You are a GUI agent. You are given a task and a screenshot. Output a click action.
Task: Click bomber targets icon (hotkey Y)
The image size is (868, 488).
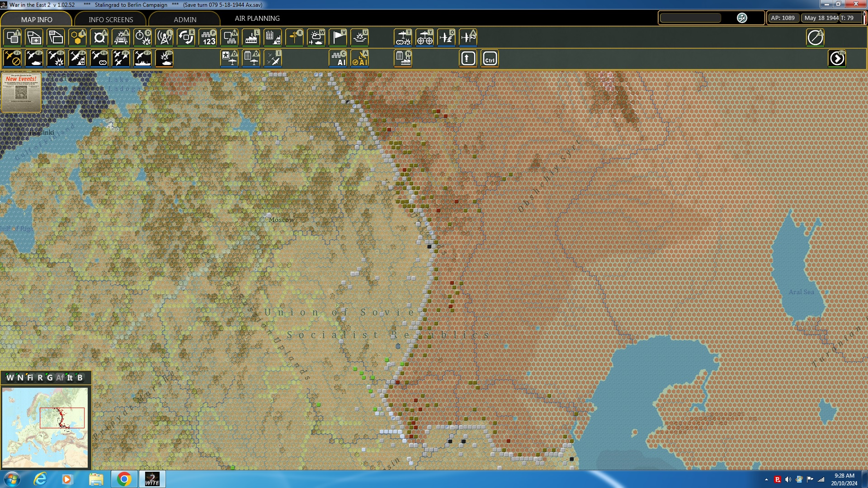(425, 38)
